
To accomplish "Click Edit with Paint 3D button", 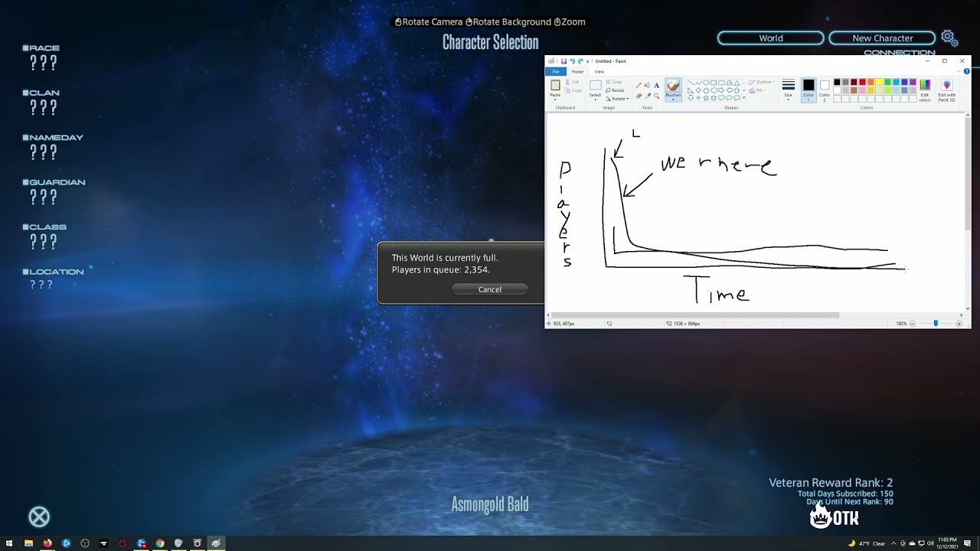I will (x=947, y=90).
